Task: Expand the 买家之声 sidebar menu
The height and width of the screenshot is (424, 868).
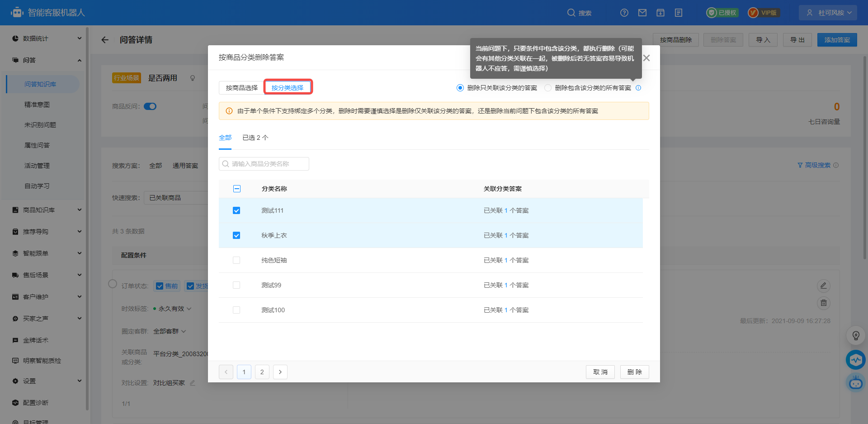Action: (80, 319)
